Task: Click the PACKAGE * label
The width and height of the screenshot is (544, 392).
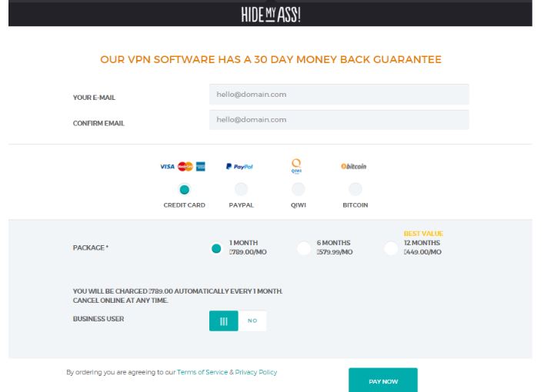Action: [91, 247]
